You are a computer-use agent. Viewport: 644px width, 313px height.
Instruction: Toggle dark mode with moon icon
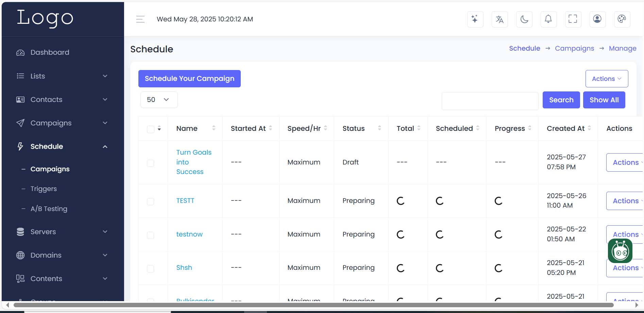[x=524, y=19]
